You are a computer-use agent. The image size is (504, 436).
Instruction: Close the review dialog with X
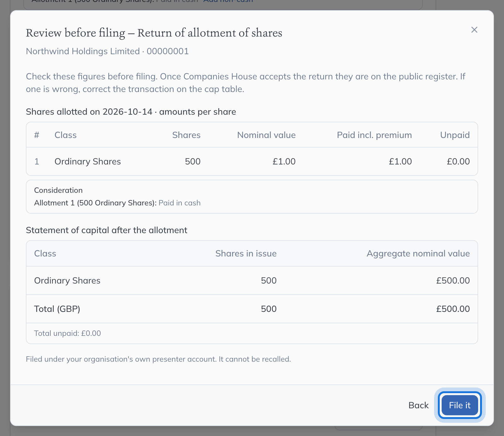pos(474,30)
